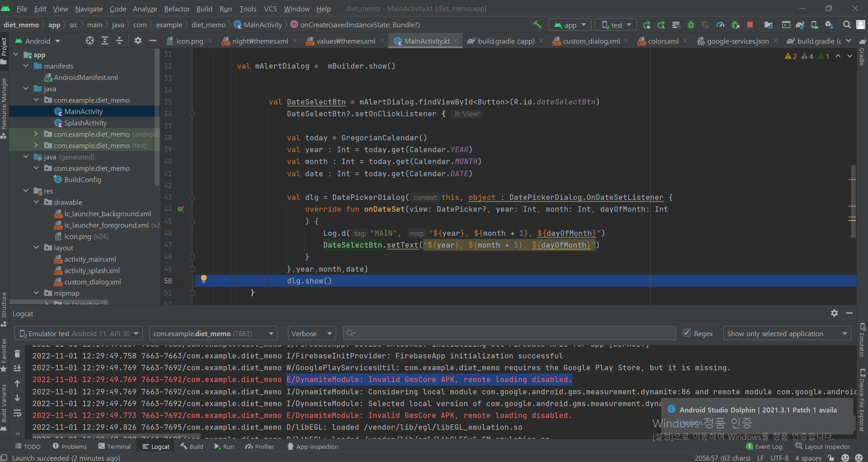Viewport: 868px width, 462px height.
Task: Open the AVD Device Manager icon
Action: [x=815, y=25]
